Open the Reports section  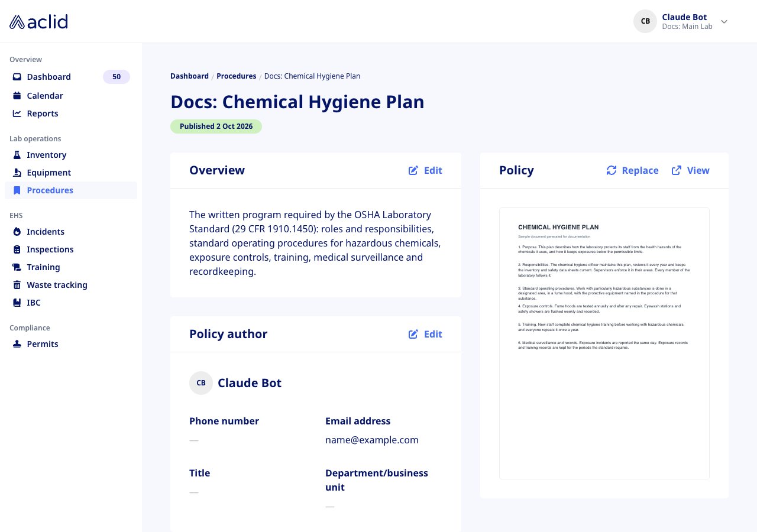71,113
